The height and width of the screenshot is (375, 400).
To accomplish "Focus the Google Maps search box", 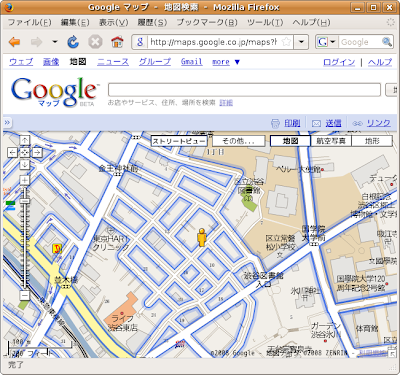I will [244, 90].
